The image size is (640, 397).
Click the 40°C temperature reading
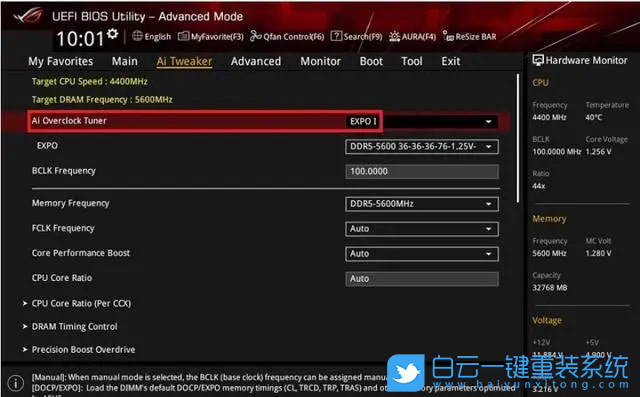pos(593,118)
